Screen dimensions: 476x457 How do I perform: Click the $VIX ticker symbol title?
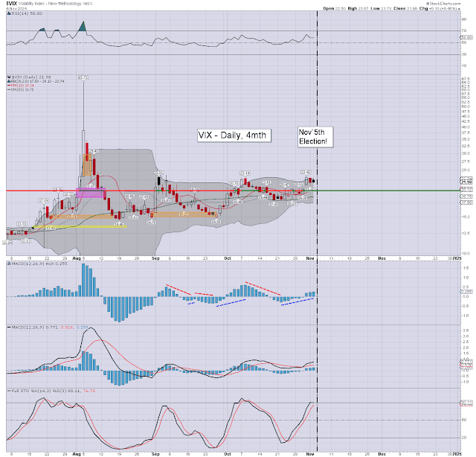point(11,3)
